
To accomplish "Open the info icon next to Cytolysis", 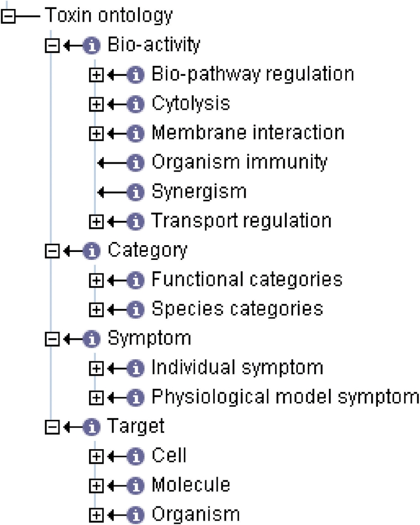I will [136, 104].
